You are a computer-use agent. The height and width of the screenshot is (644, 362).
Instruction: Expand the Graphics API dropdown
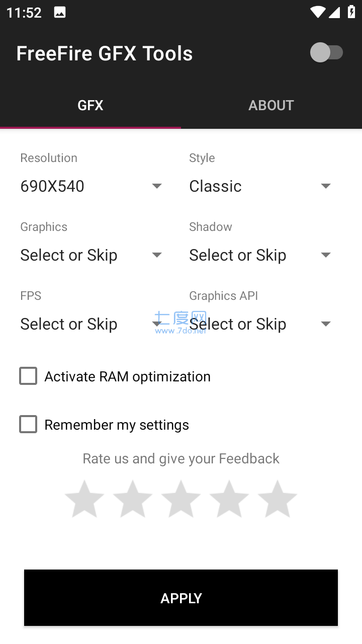[x=261, y=324]
